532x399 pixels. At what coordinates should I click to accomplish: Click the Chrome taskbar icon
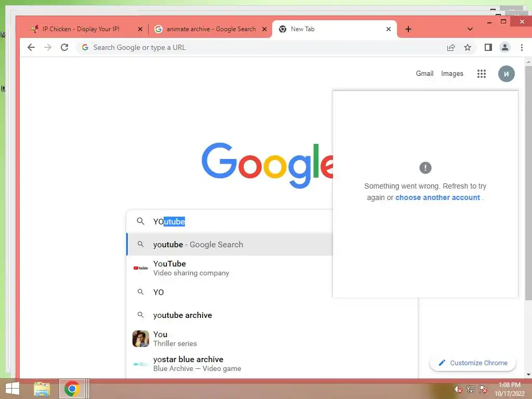pos(72,389)
